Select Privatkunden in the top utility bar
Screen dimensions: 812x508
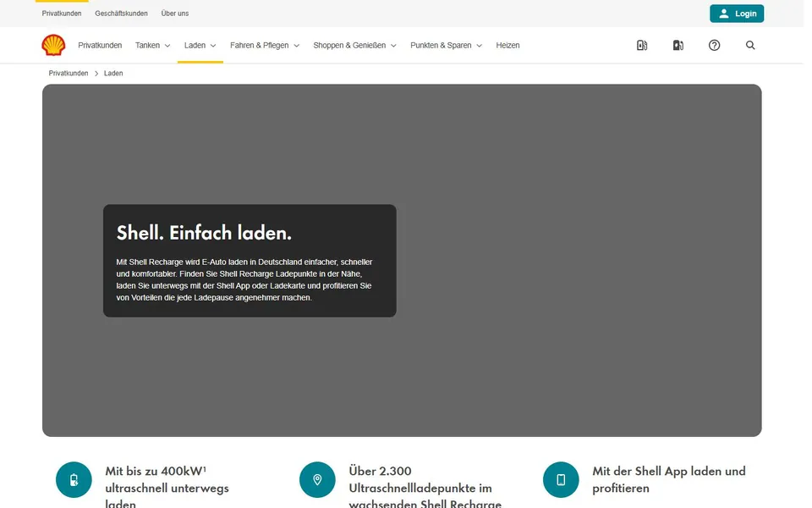(62, 14)
